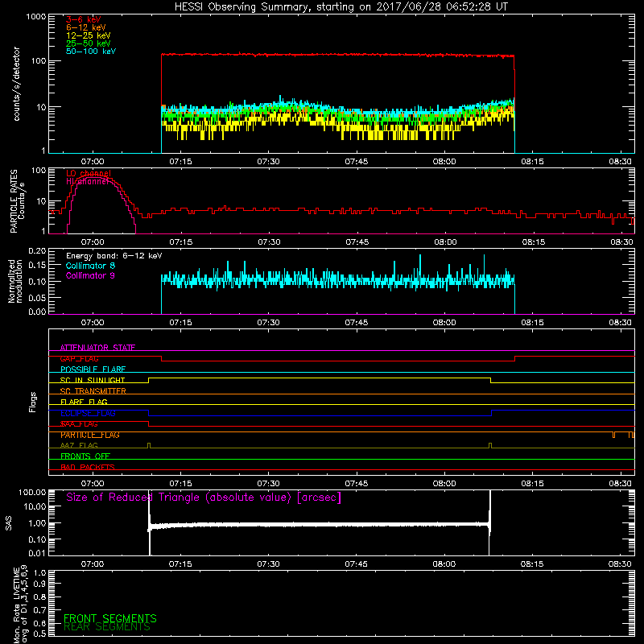Viewport: 644px width, 644px height.
Task: Click the 1.0 tick on the livetime axis
Action: click(x=39, y=573)
